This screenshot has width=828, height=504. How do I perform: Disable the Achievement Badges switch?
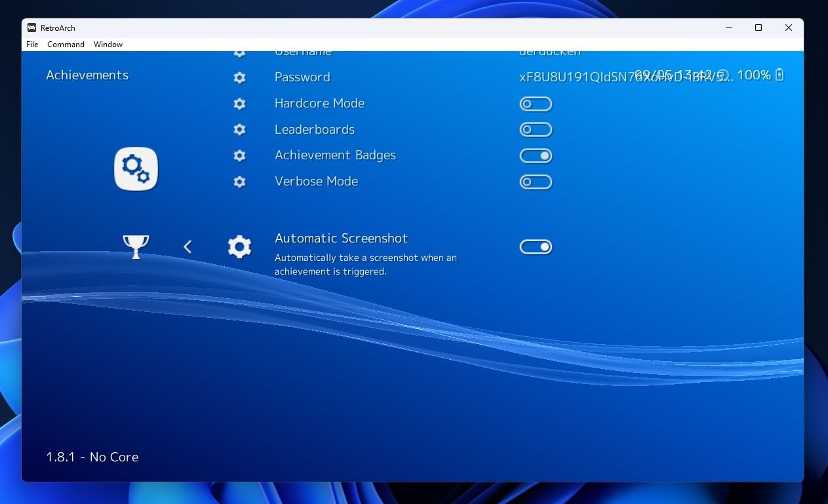(x=536, y=156)
